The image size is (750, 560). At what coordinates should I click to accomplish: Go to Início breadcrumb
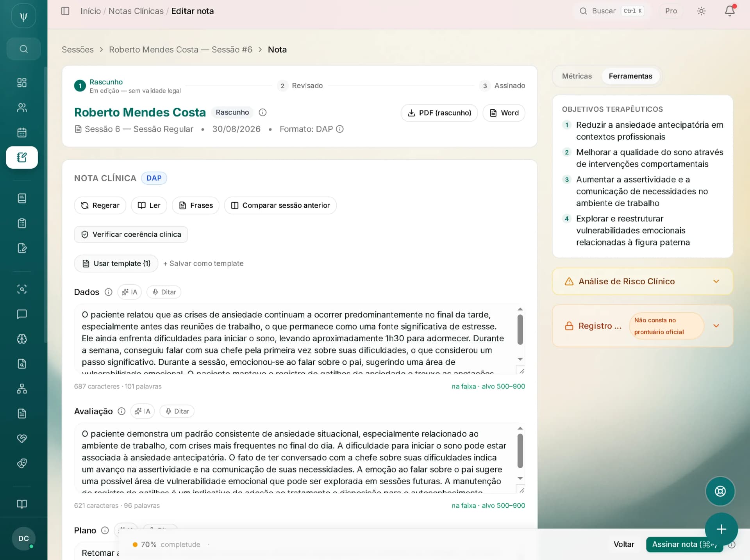tap(91, 11)
